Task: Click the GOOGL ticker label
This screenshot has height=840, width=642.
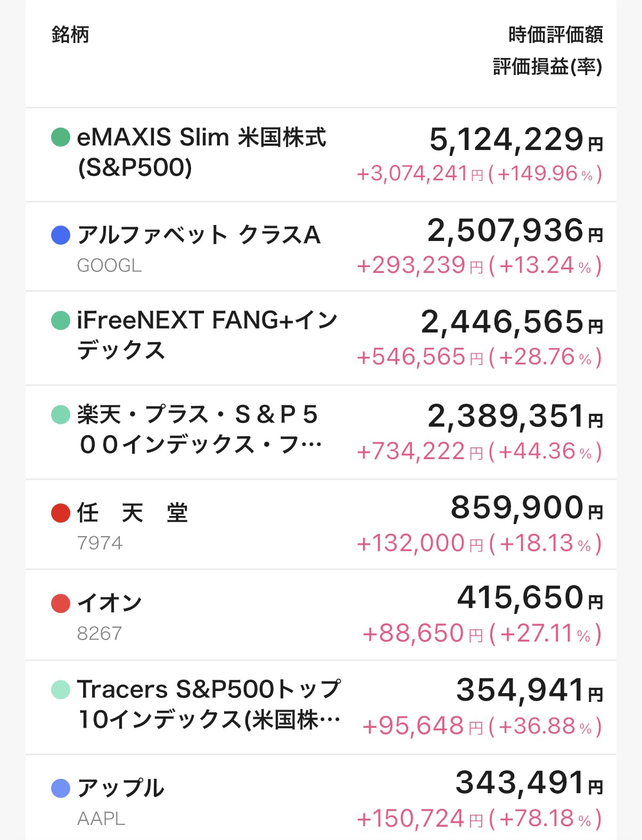Action: click(x=109, y=265)
